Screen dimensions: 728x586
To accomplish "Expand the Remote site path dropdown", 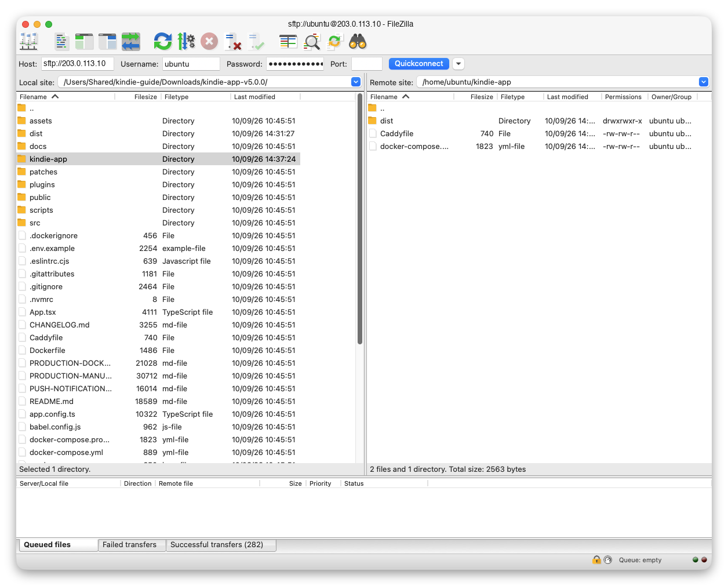I will [704, 82].
